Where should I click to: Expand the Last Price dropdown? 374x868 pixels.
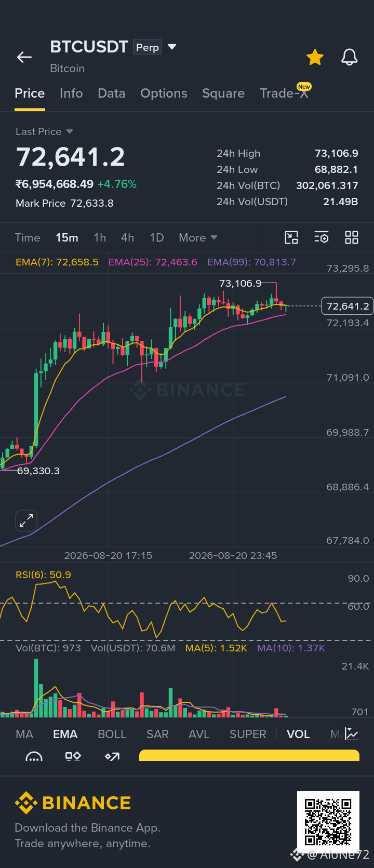(x=44, y=132)
